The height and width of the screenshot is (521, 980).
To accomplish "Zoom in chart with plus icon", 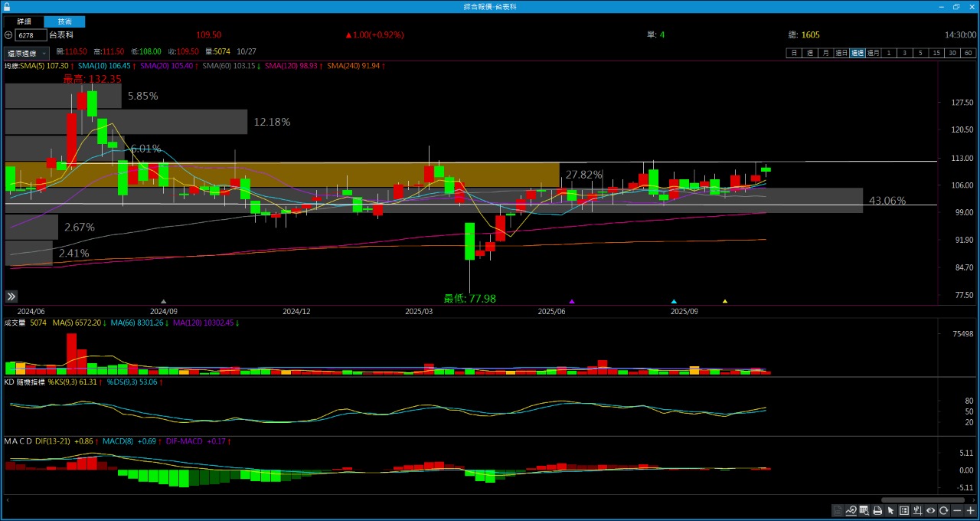I will click(970, 510).
